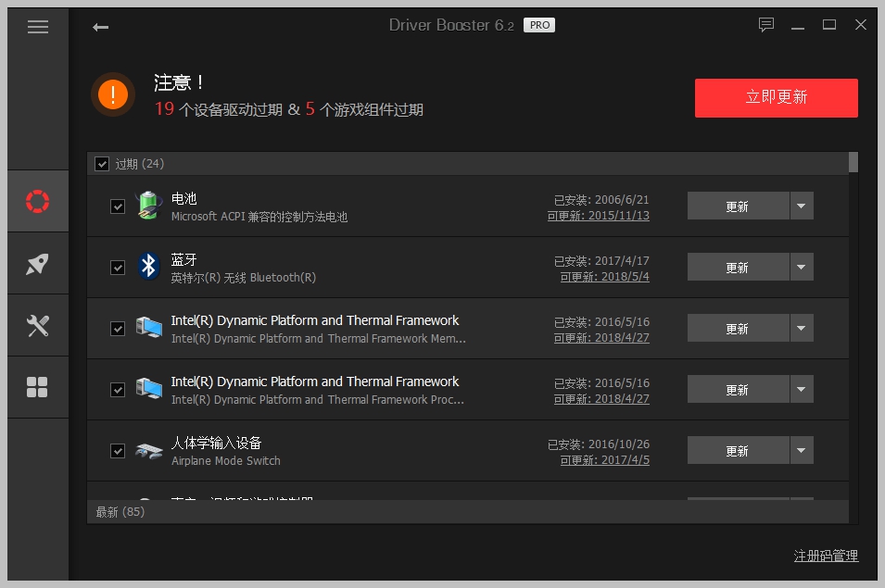This screenshot has height=588, width=885.
Task: Update the Airplane Mode Switch driver
Action: (x=738, y=450)
